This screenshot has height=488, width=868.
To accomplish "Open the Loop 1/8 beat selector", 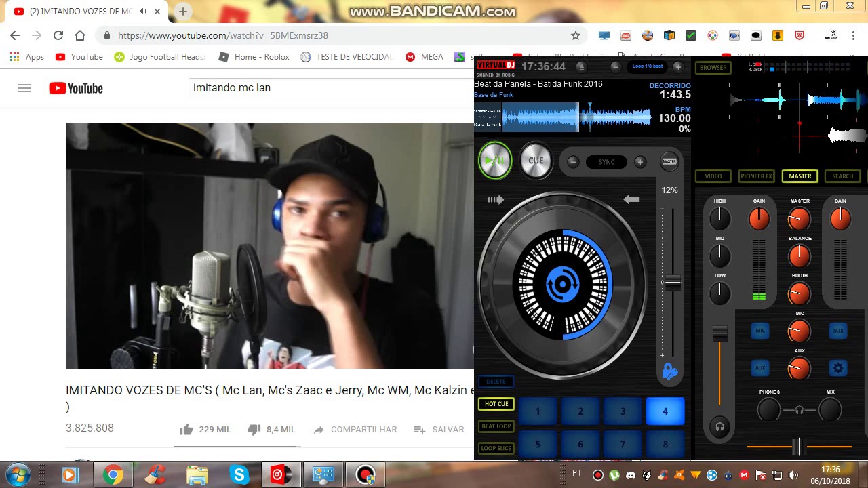I will tap(647, 66).
